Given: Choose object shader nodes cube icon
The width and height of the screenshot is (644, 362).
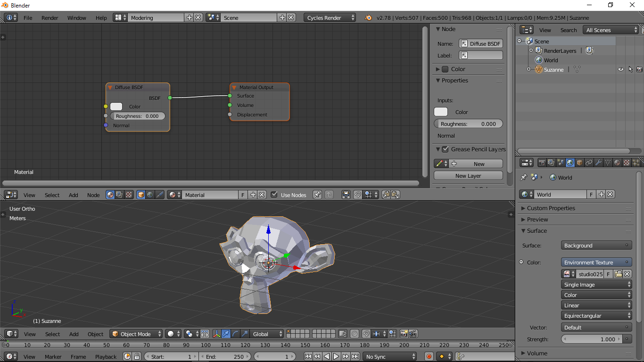Looking at the screenshot, I should tap(141, 195).
